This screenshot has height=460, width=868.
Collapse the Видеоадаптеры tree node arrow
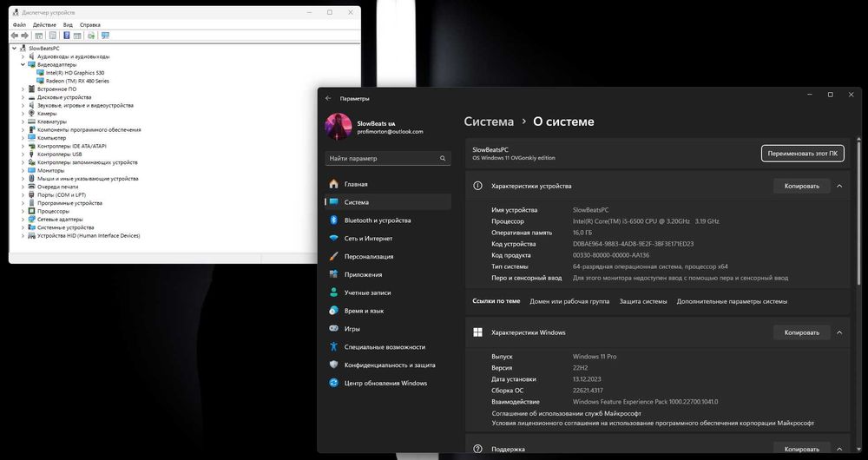click(x=23, y=65)
